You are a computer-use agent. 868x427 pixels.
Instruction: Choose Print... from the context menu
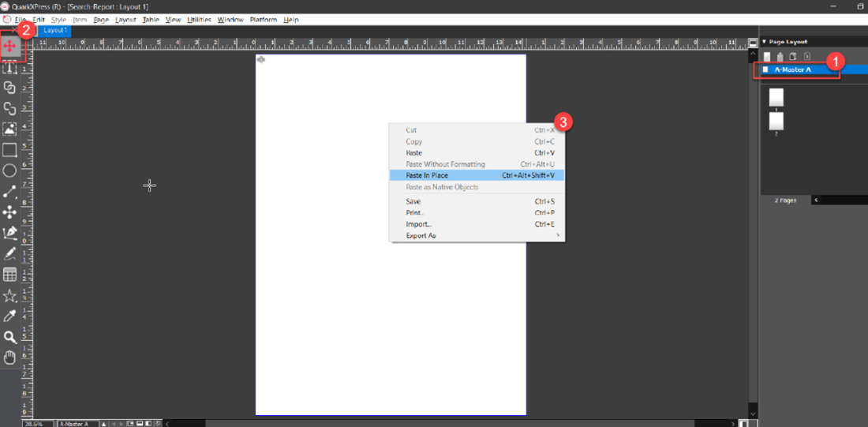coord(477,212)
